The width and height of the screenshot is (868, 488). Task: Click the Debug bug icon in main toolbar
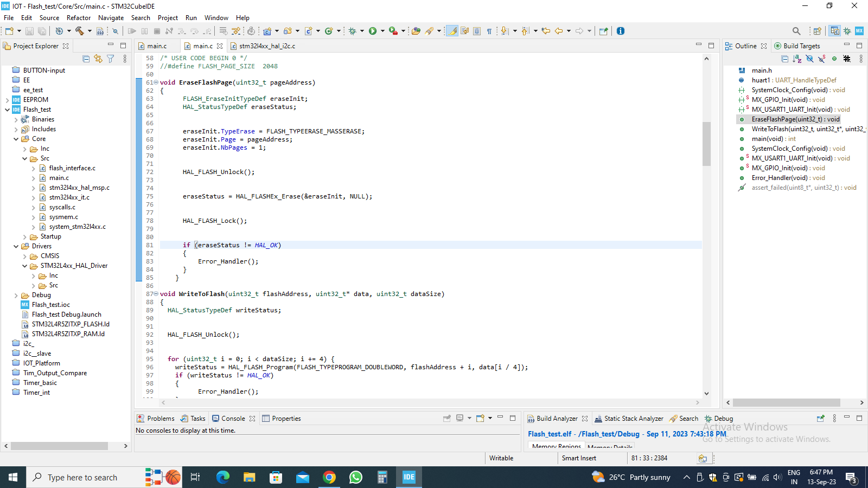tap(353, 31)
